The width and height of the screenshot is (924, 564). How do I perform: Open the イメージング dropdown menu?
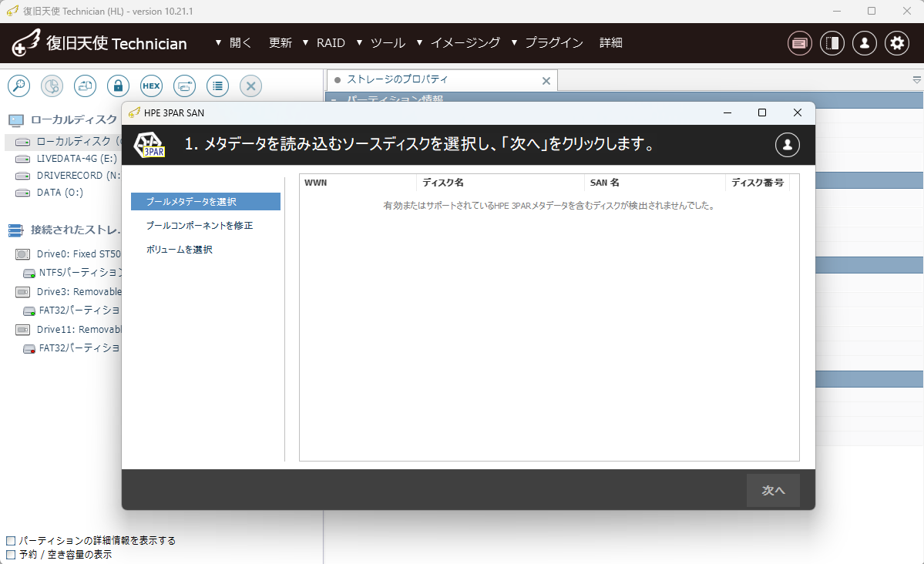click(459, 42)
